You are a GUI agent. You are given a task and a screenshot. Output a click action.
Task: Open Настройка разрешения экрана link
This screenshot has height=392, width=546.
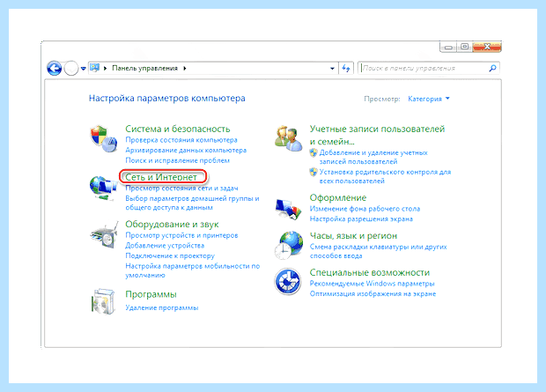click(361, 219)
